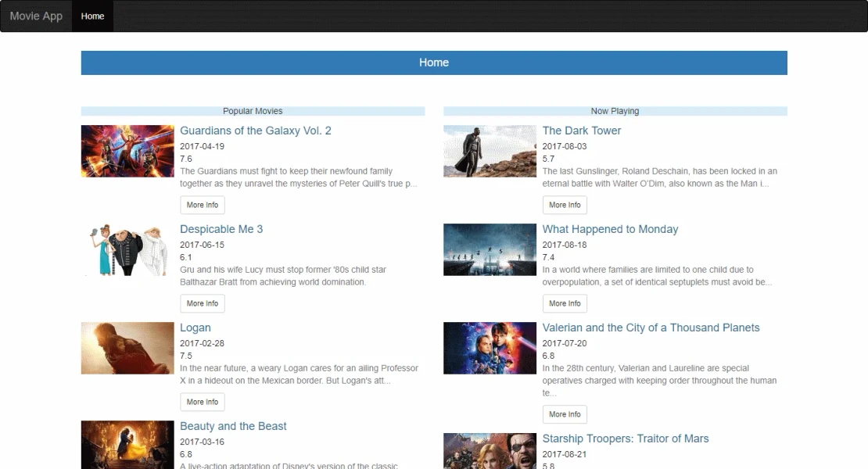The image size is (868, 469).
Task: Open the Valerian and the City page
Action: click(x=651, y=328)
